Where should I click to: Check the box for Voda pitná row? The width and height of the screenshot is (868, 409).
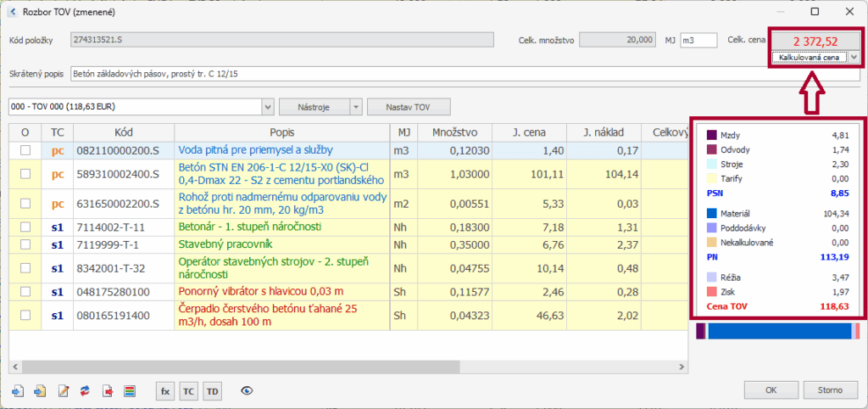[25, 150]
